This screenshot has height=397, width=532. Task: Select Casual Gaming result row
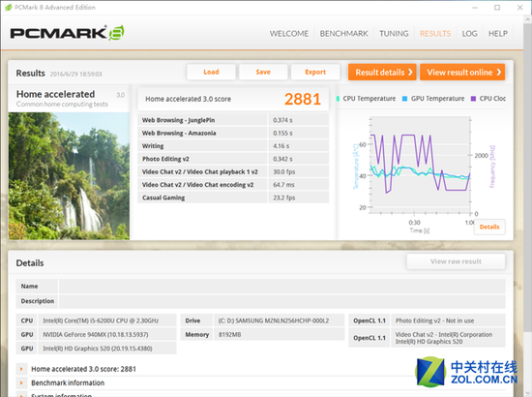point(233,198)
